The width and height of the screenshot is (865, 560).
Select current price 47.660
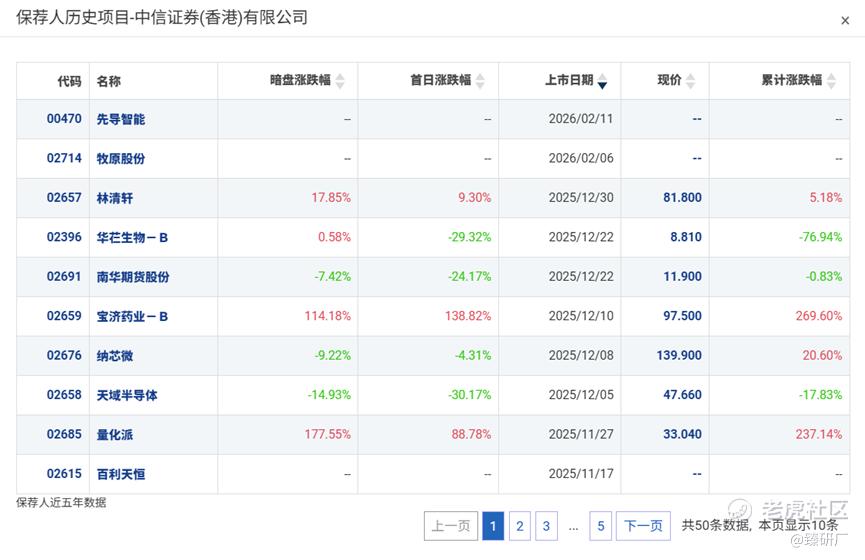coord(682,395)
